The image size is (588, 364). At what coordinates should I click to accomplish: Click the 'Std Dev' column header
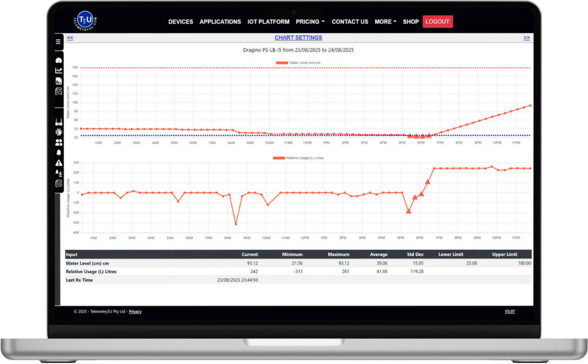415,254
